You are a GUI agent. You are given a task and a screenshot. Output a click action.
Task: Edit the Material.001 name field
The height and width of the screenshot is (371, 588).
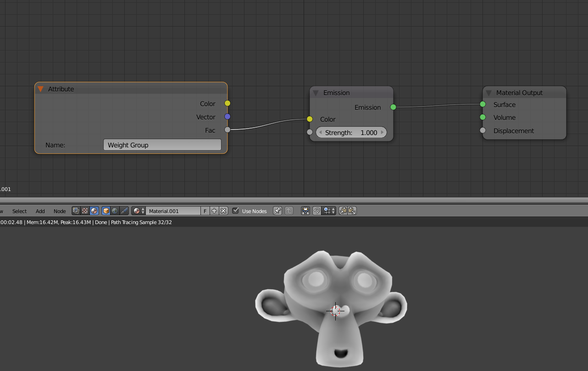click(x=173, y=211)
